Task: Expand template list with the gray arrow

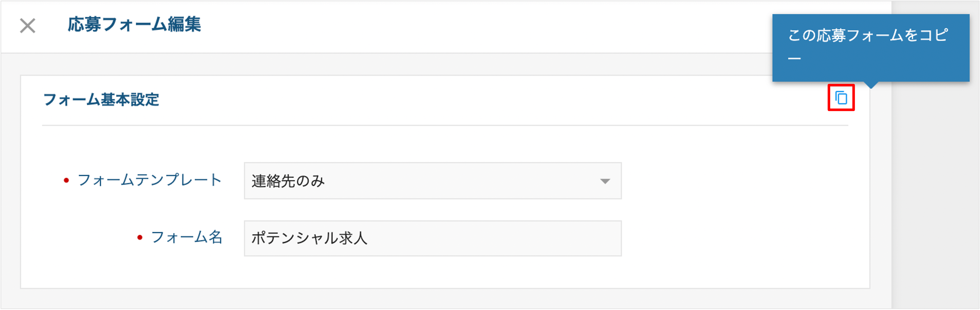Action: [x=605, y=181]
